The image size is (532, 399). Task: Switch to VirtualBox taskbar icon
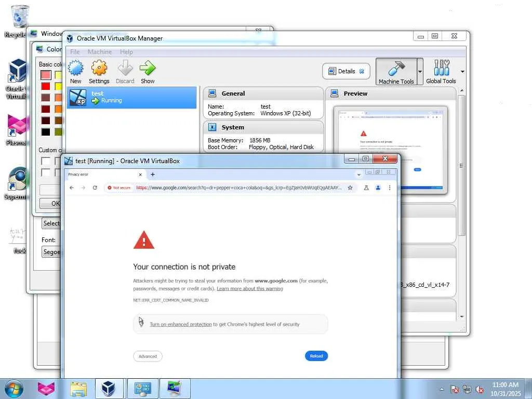pos(109,389)
